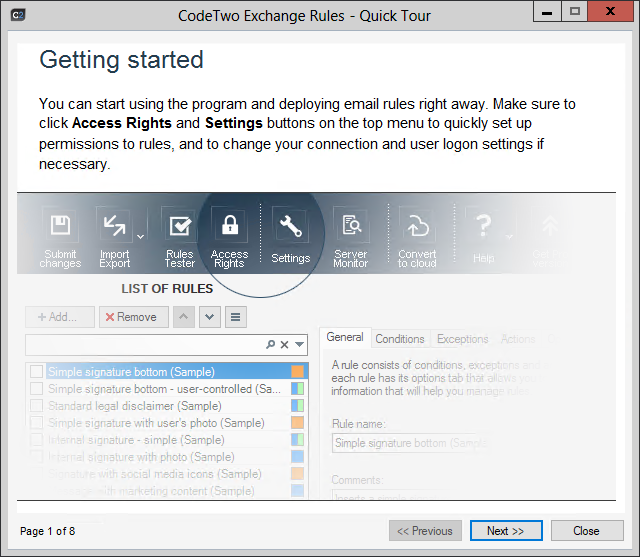Image resolution: width=640 pixels, height=557 pixels.
Task: Click the Add... rule button
Action: [x=60, y=317]
